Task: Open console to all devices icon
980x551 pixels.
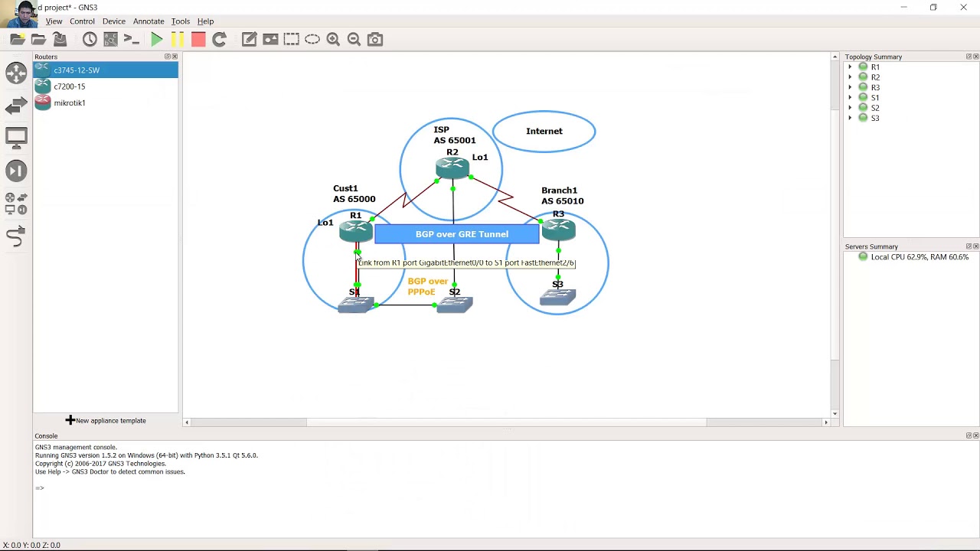Action: click(x=131, y=39)
